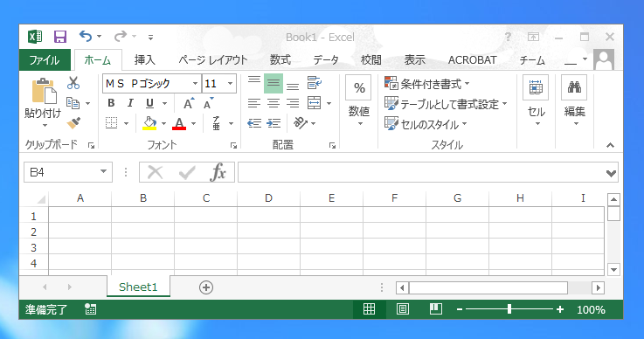Click the Decrease Indent icon
This screenshot has height=339, width=644.
[254, 123]
